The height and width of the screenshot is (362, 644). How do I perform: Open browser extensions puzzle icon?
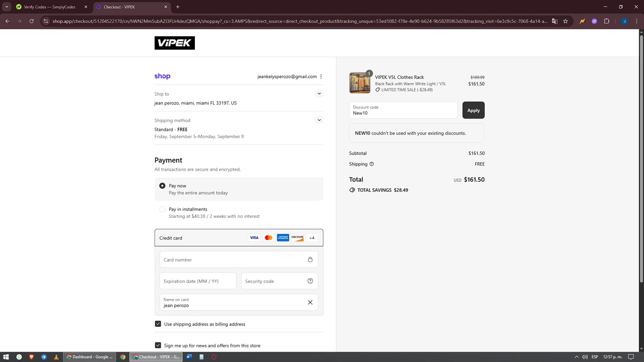607,21
